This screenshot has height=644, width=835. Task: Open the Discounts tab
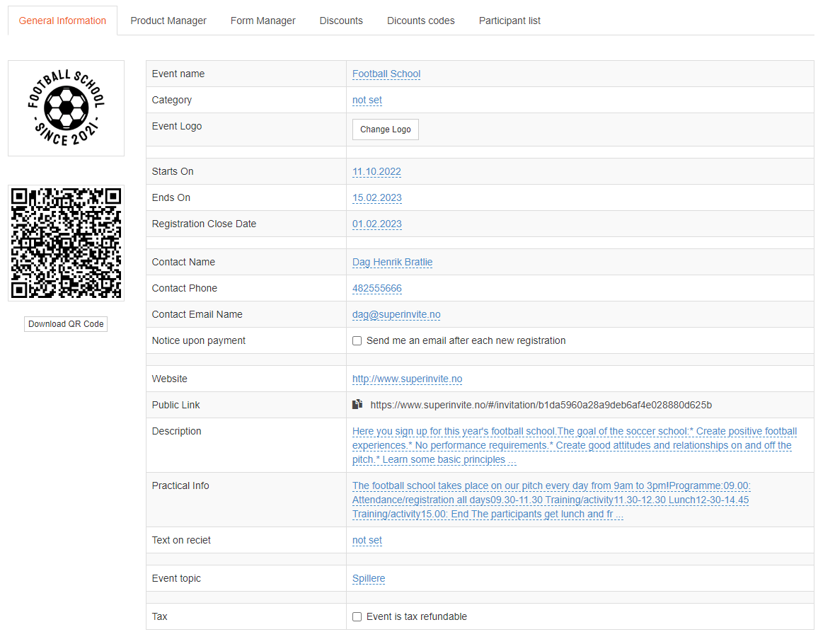(x=341, y=21)
